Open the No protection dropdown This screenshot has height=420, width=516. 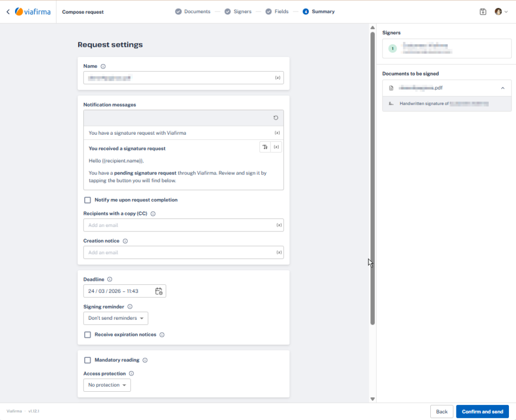[107, 384]
